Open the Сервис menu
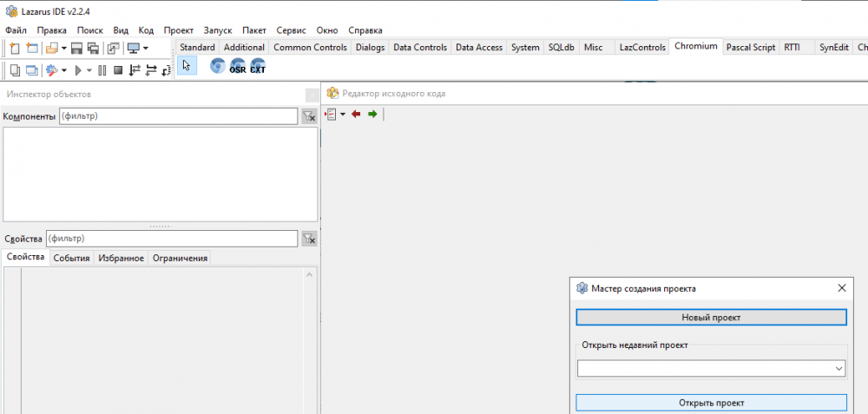The width and height of the screenshot is (868, 414). pos(291,30)
